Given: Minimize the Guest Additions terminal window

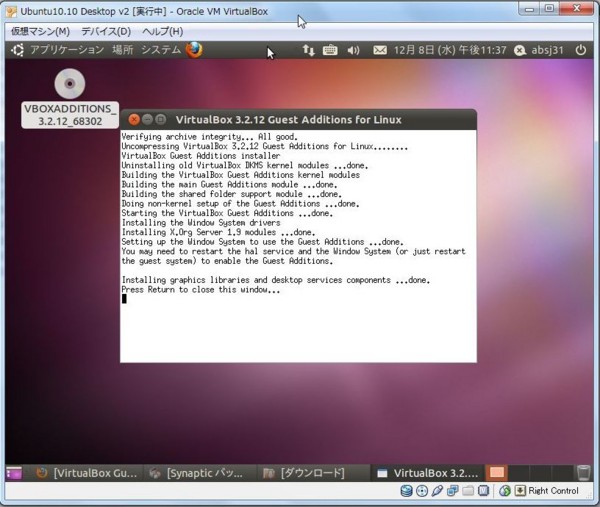Looking at the screenshot, I should point(147,120).
